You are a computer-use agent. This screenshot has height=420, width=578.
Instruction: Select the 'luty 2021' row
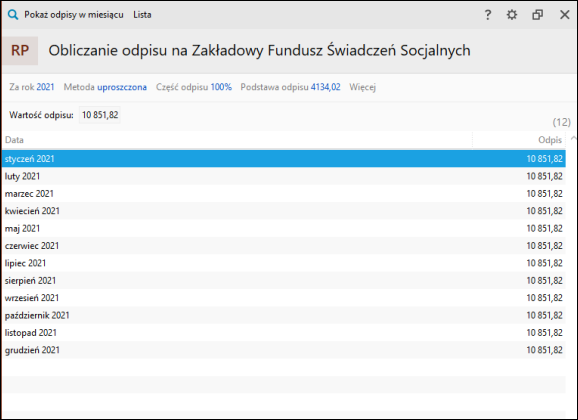pyautogui.click(x=284, y=176)
